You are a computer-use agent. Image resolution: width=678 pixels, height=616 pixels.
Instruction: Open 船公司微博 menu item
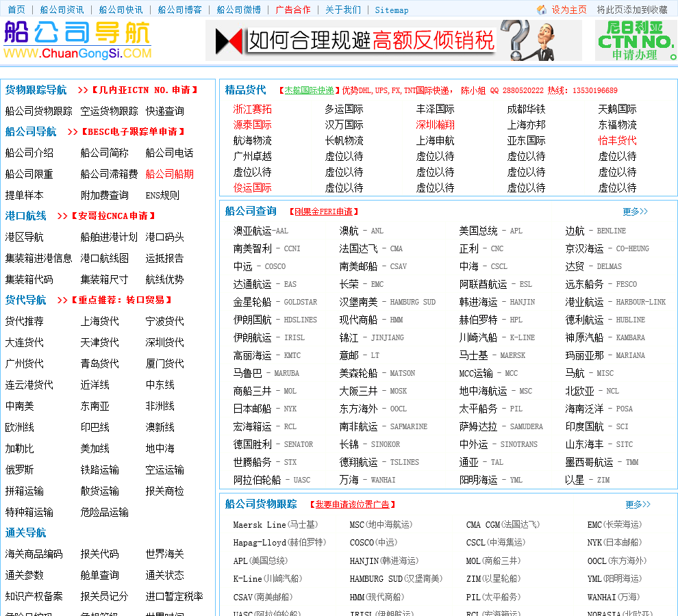click(x=238, y=10)
